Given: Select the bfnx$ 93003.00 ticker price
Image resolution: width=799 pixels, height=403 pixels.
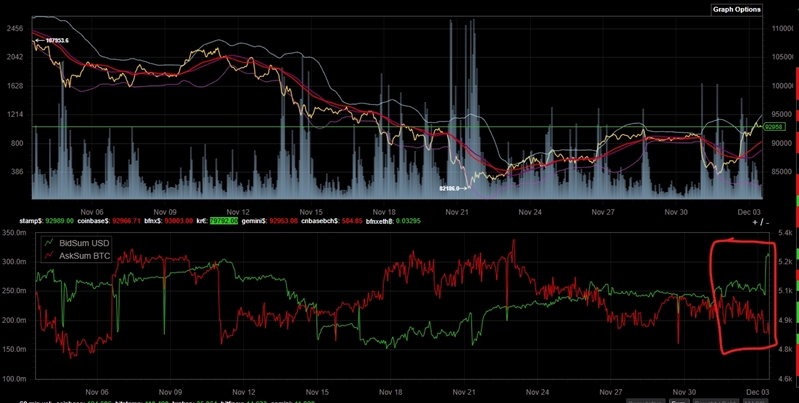Looking at the screenshot, I should coord(178,221).
